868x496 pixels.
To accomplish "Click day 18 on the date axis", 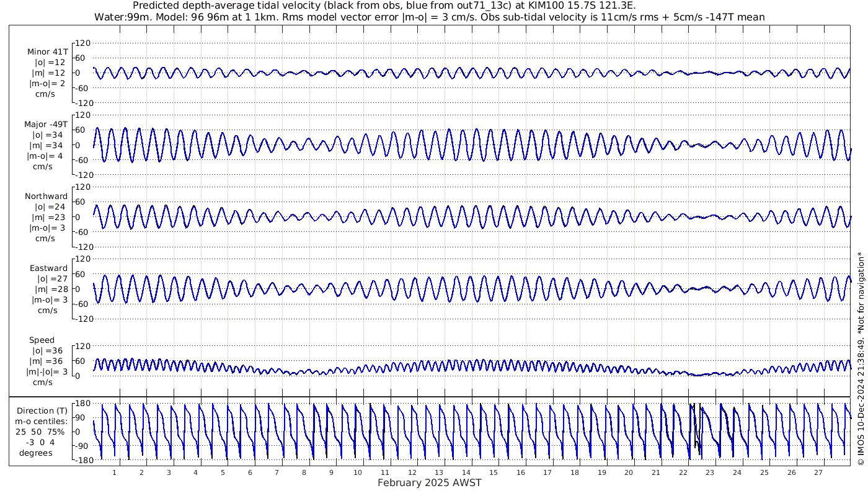I will (575, 472).
